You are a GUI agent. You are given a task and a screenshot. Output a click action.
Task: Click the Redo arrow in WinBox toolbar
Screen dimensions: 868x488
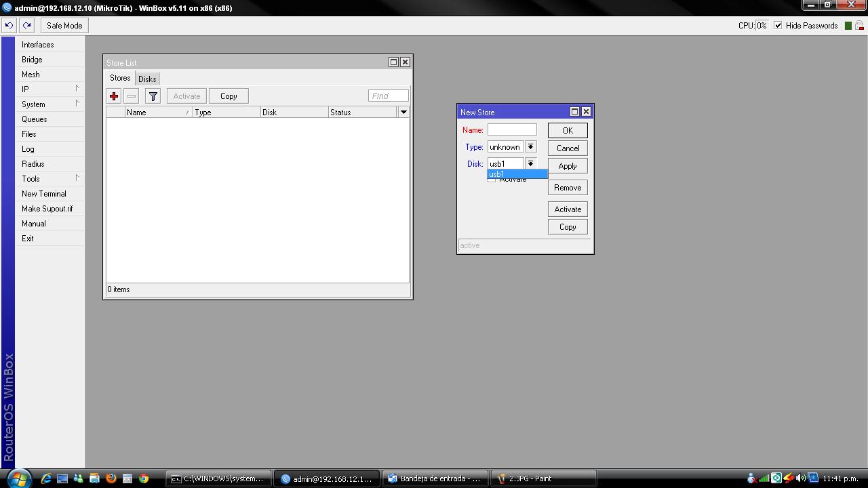click(x=26, y=26)
